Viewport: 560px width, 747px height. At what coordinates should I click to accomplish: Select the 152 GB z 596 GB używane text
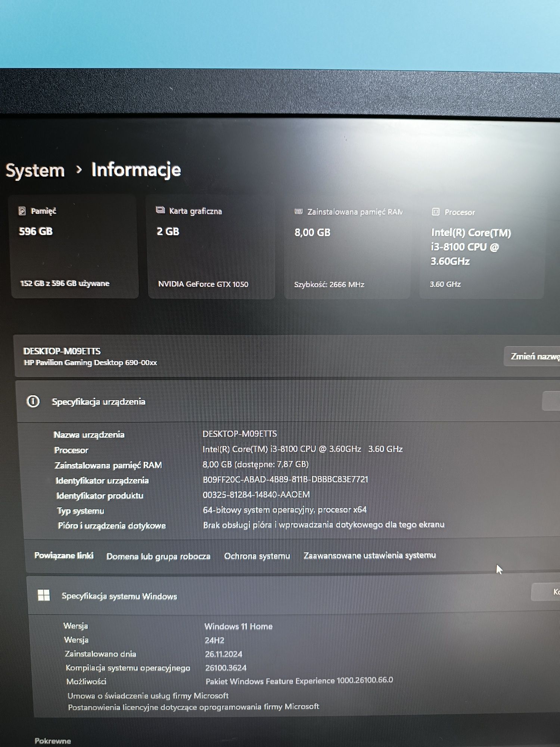65,283
